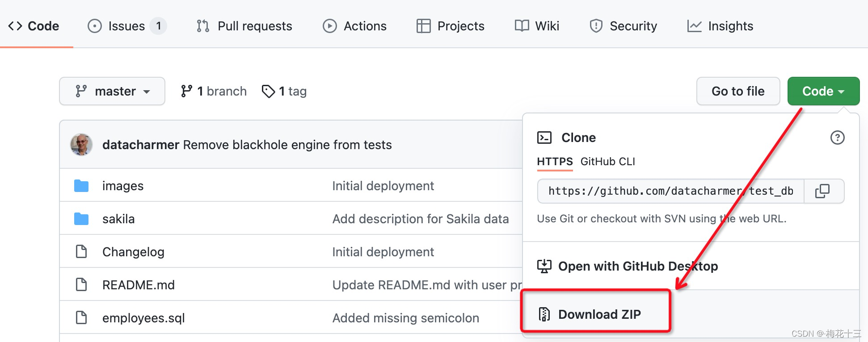The height and width of the screenshot is (342, 868).
Task: Click the help question mark icon
Action: coord(837,138)
